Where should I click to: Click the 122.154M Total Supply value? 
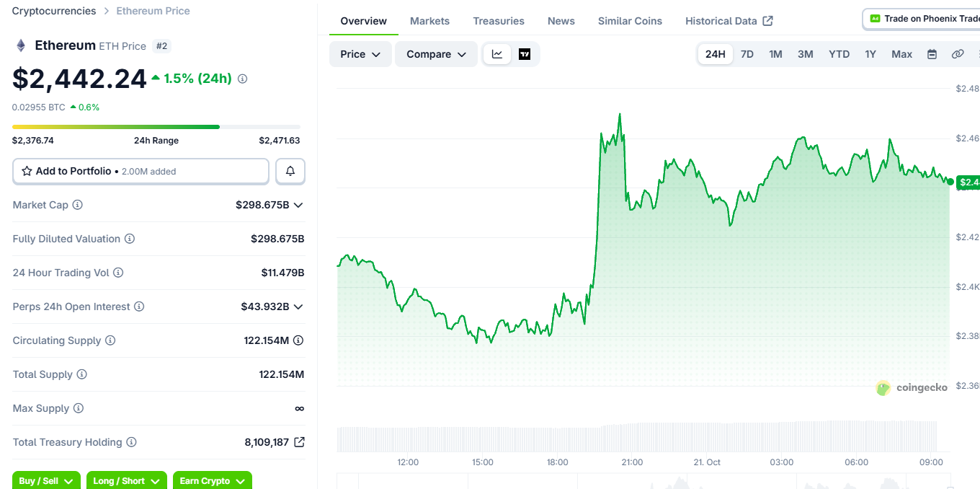coord(282,374)
